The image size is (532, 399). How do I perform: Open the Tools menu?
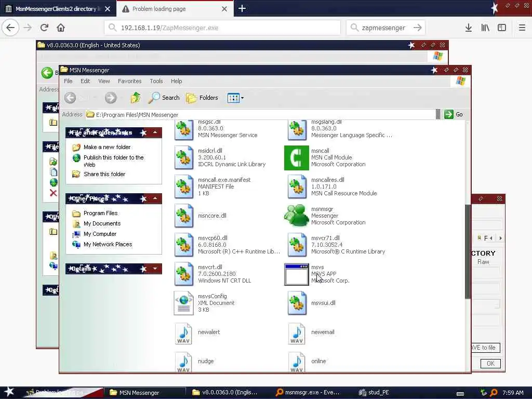[156, 81]
